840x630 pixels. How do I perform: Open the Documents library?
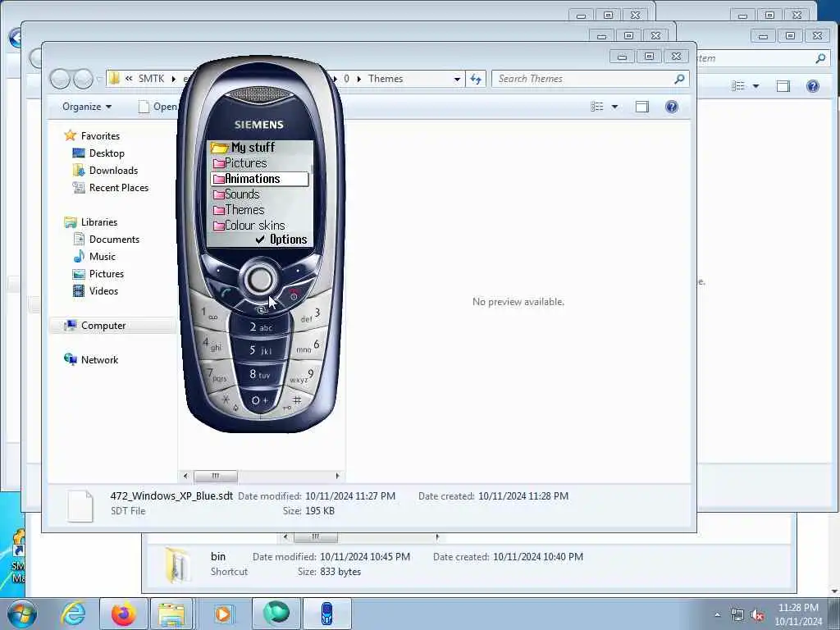click(x=113, y=240)
